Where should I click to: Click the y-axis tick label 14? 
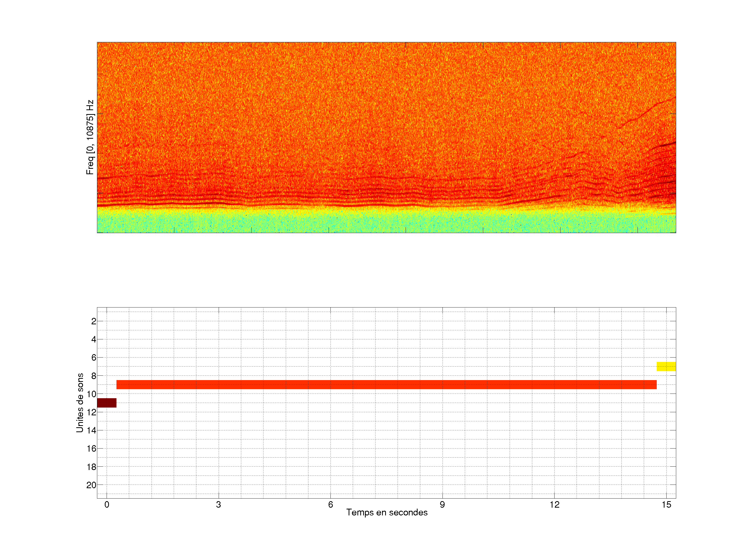pyautogui.click(x=91, y=430)
